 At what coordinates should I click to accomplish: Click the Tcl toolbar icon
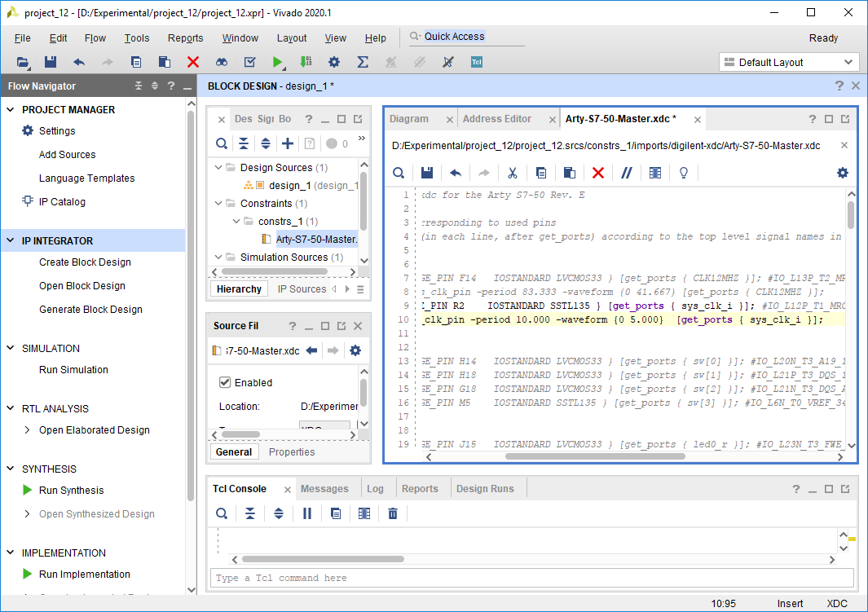tap(477, 62)
